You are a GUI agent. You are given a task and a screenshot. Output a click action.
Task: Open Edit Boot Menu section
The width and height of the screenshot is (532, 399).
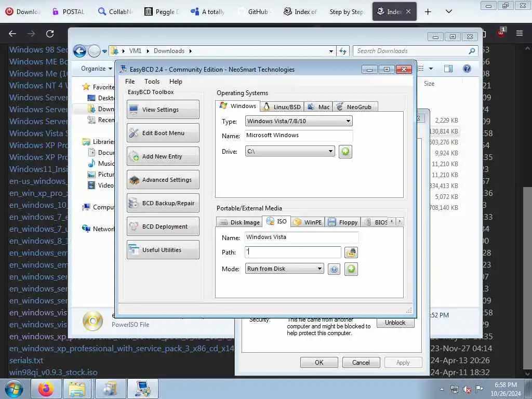163,133
